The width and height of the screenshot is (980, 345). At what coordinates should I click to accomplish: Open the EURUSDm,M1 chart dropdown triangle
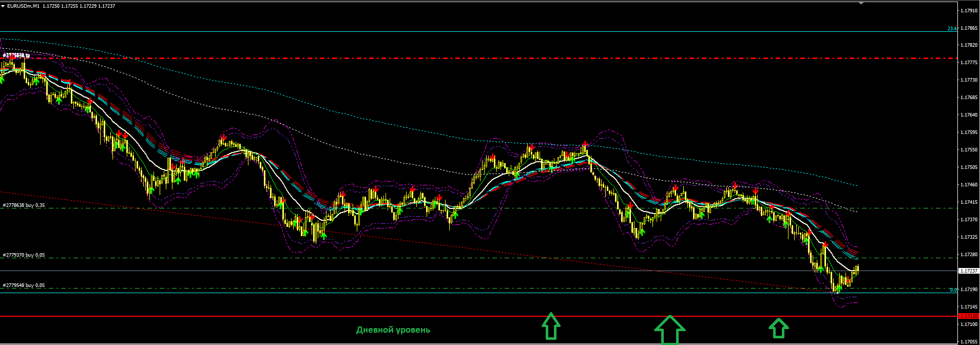3,6
